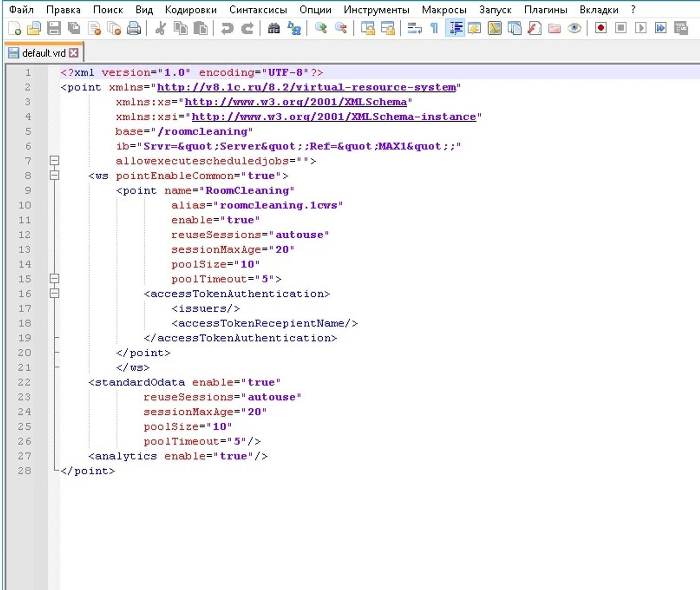
Task: Click the Cut scissors icon
Action: point(160,28)
